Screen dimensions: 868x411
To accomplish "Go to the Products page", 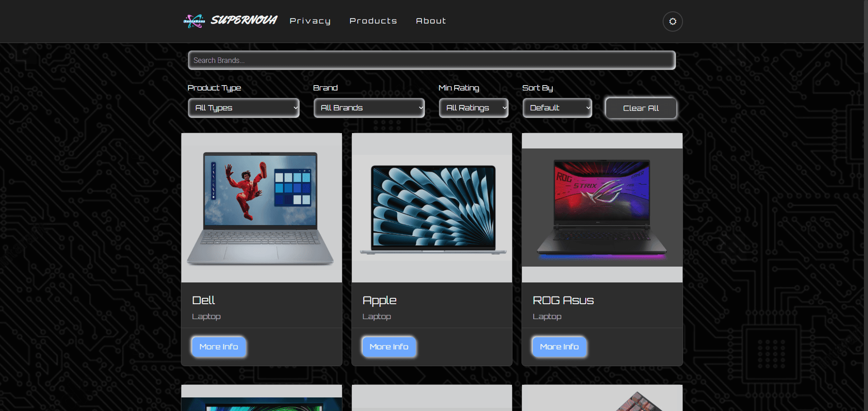I will coord(373,21).
